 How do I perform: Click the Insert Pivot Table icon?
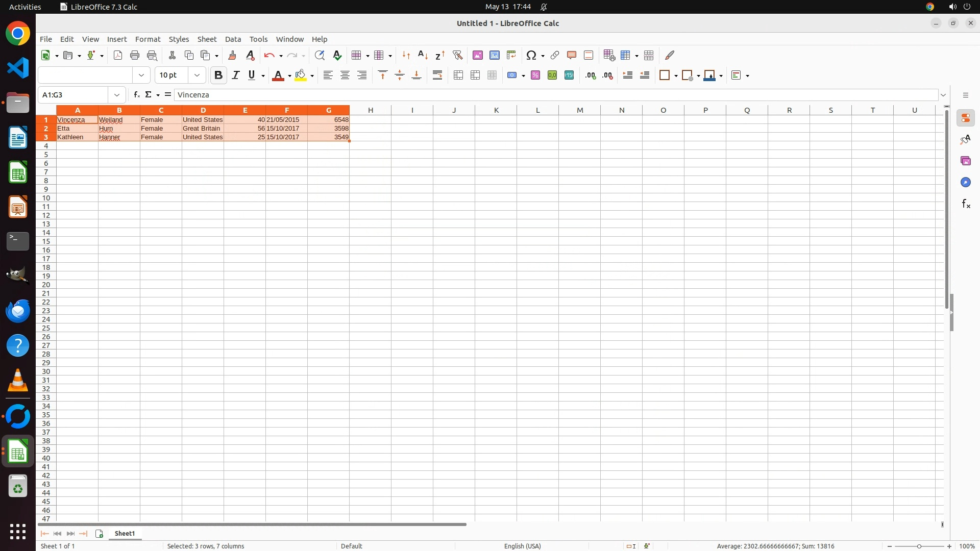click(511, 55)
